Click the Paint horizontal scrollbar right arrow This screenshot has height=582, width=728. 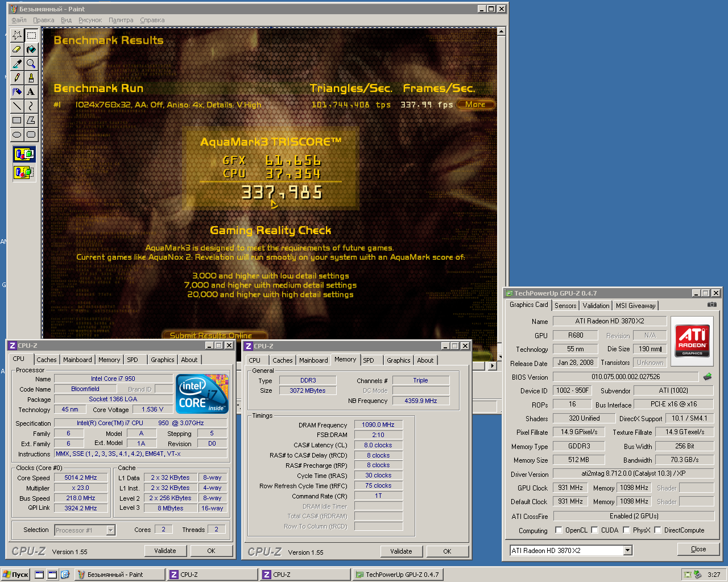click(493, 365)
